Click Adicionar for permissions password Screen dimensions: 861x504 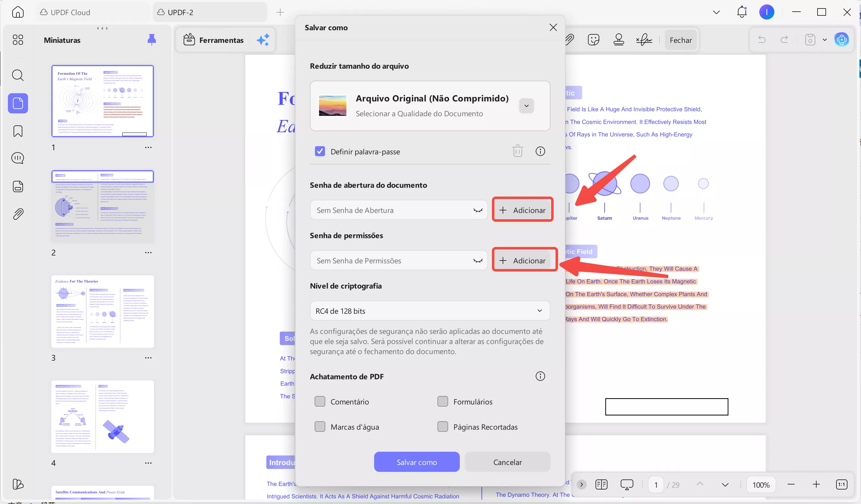522,261
